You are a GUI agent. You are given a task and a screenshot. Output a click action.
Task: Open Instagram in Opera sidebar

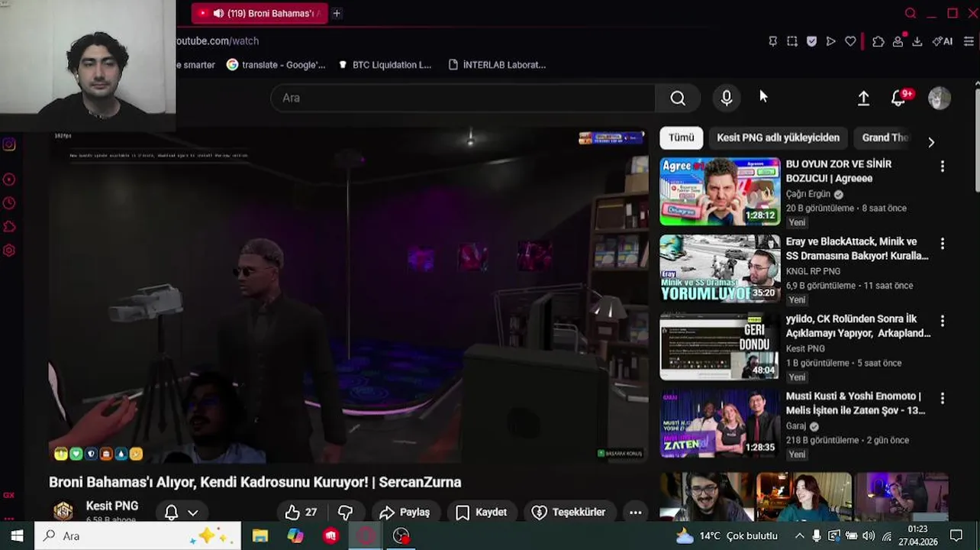(x=9, y=144)
